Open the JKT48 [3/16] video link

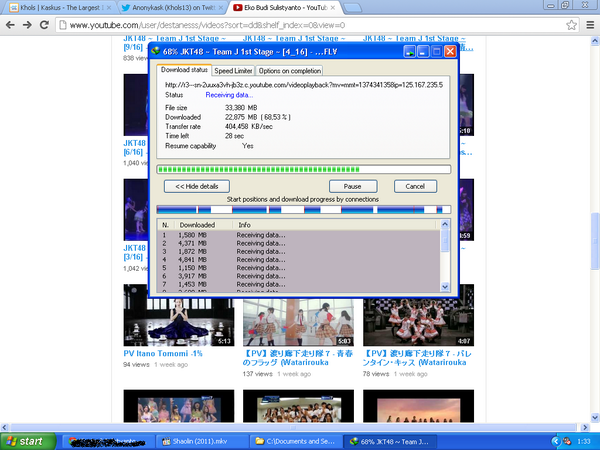[x=135, y=253]
